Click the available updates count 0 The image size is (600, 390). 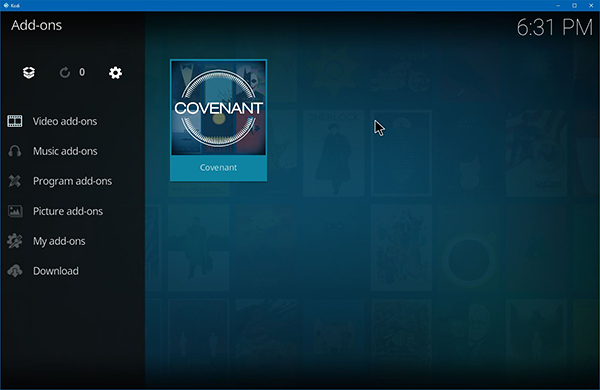82,72
